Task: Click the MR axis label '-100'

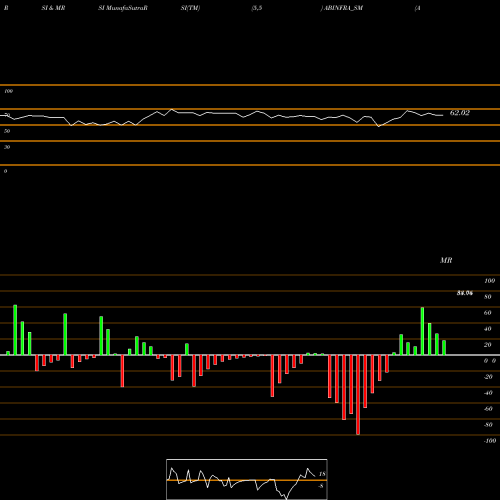Action: click(x=490, y=441)
